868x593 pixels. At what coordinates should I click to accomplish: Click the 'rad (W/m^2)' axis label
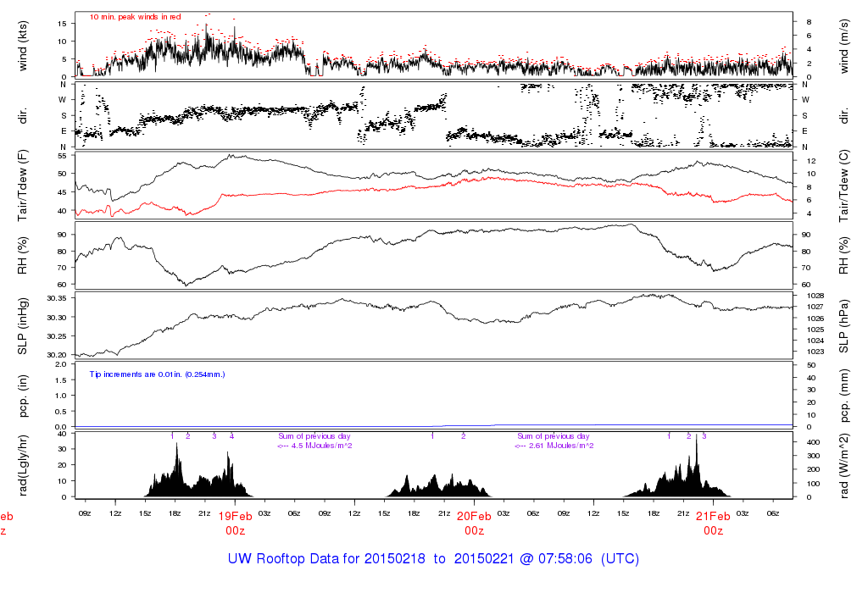[x=843, y=466]
